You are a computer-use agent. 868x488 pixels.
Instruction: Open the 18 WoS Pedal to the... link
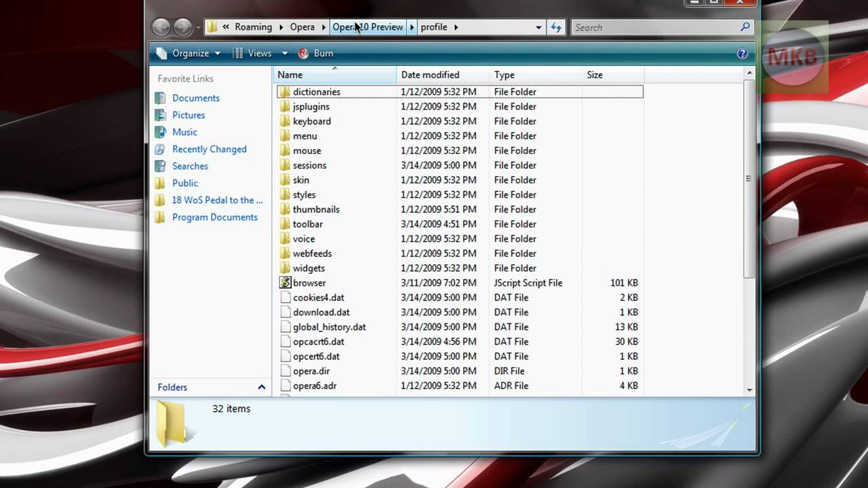(217, 200)
